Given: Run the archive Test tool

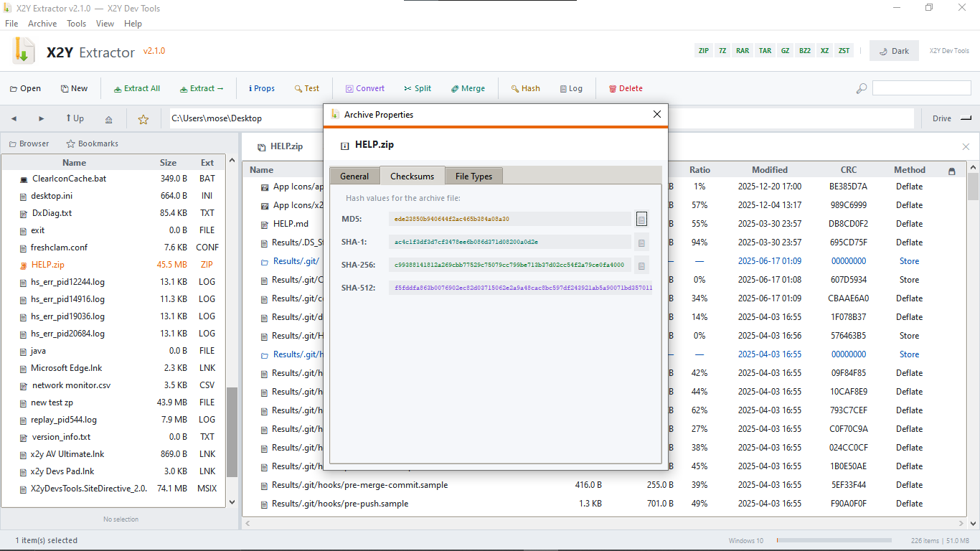Looking at the screenshot, I should click(307, 89).
